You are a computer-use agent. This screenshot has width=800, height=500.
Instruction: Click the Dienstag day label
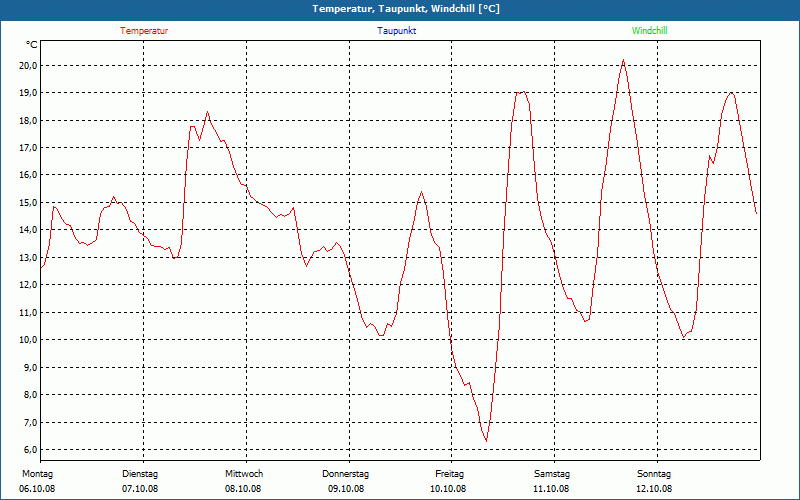[x=140, y=474]
